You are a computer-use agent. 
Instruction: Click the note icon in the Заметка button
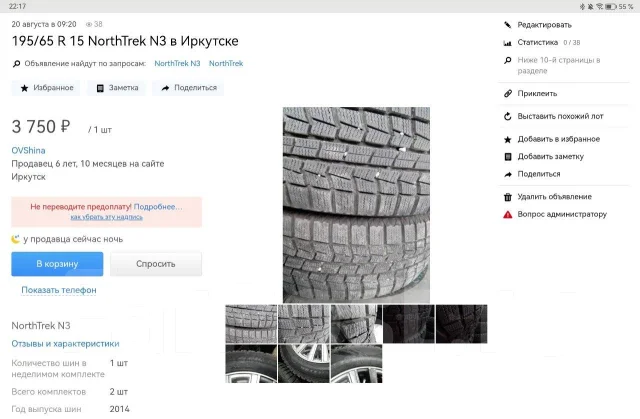100,88
